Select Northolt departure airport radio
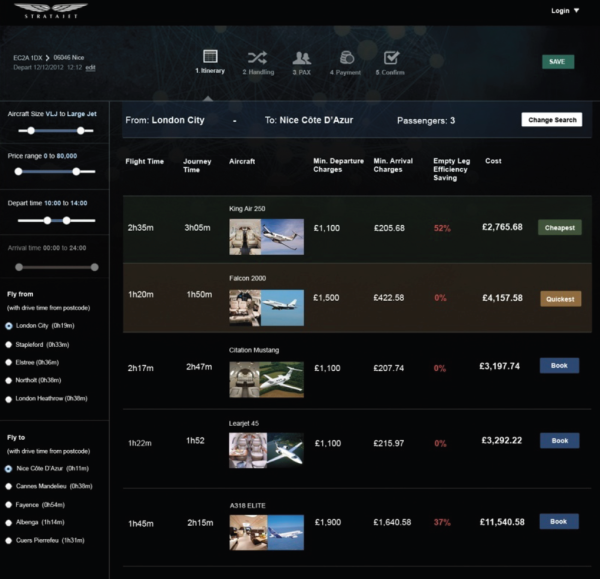 pos(9,380)
